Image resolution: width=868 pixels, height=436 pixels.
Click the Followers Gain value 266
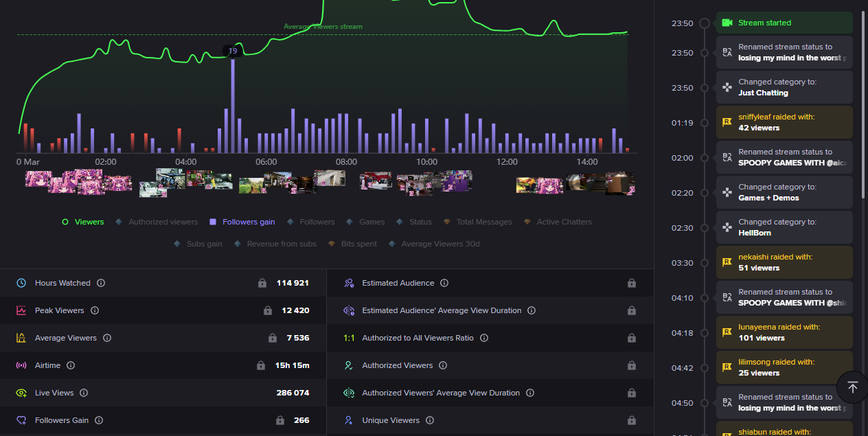[x=301, y=420]
